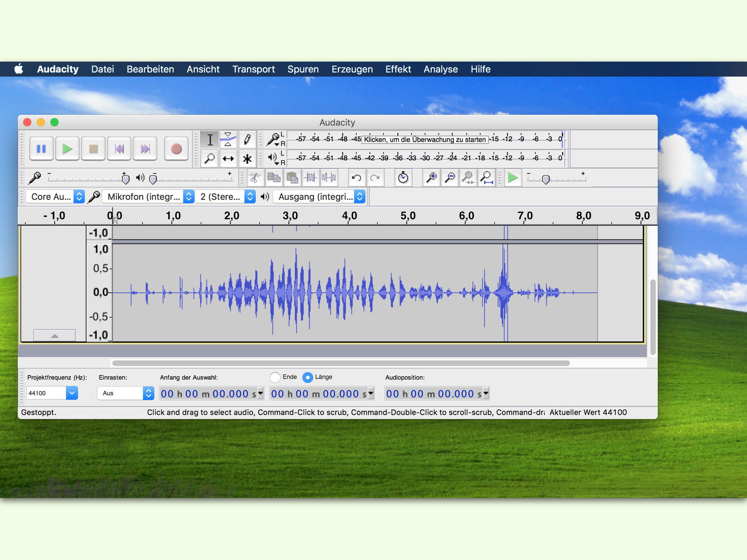Start playback with the green Play button
The image size is (747, 560).
coord(67,149)
